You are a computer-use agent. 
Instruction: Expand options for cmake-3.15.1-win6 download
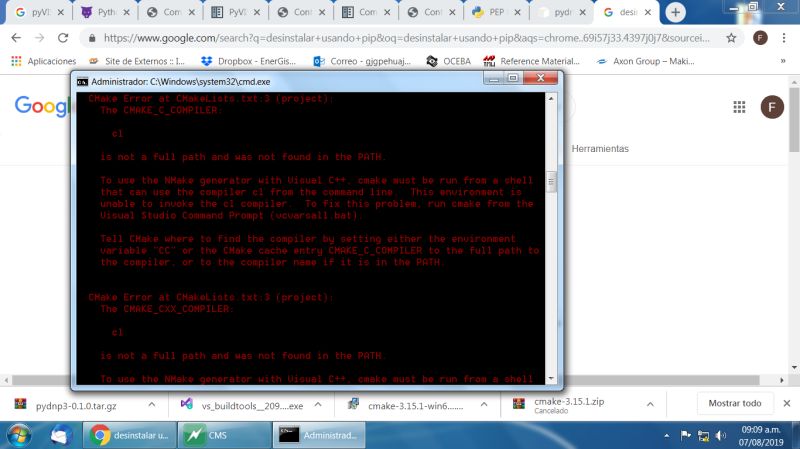coord(484,405)
